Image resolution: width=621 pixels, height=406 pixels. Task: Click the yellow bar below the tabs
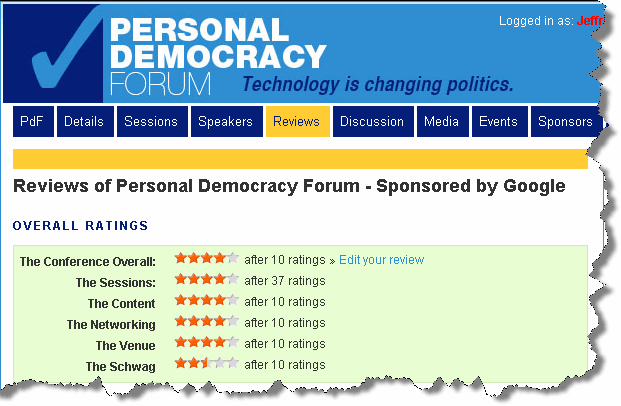(300, 158)
